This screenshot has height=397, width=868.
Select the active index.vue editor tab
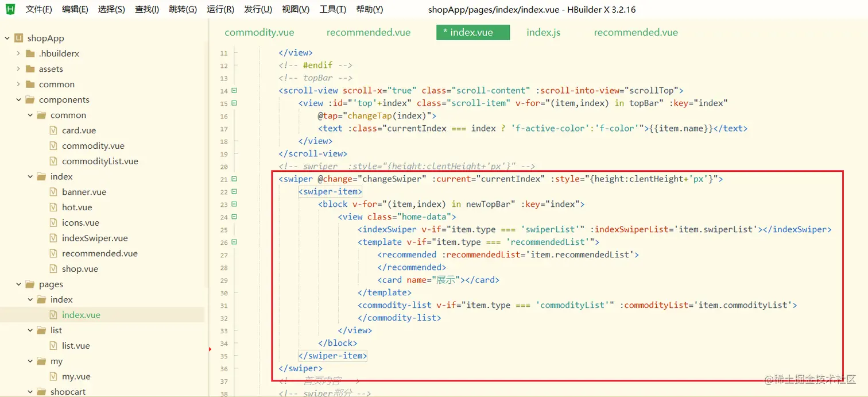[x=473, y=32]
